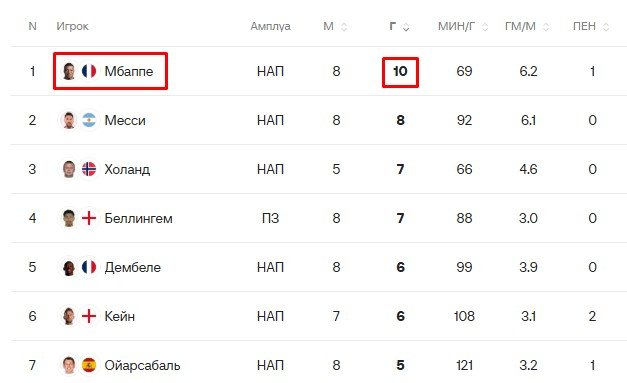The height and width of the screenshot is (383, 627).
Task: Sort by ПЕН penalties column arrows
Action: click(606, 27)
